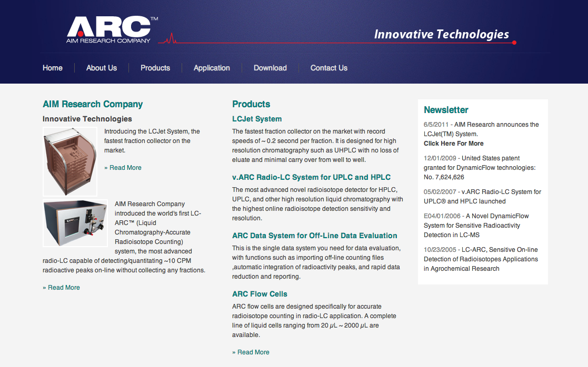This screenshot has height=367, width=588.
Task: Go to About Us page
Action: tap(102, 68)
